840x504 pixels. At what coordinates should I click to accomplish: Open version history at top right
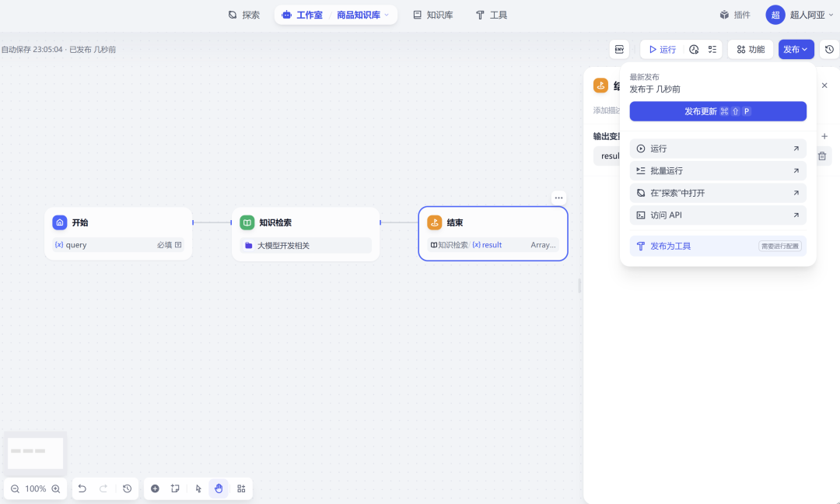[829, 50]
